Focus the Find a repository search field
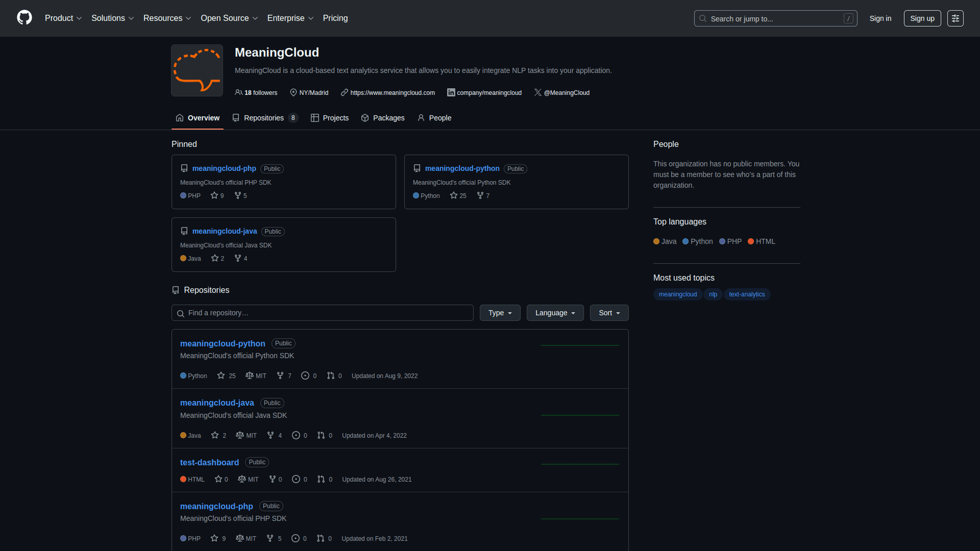Screen dimensions: 980x551 click(x=322, y=313)
